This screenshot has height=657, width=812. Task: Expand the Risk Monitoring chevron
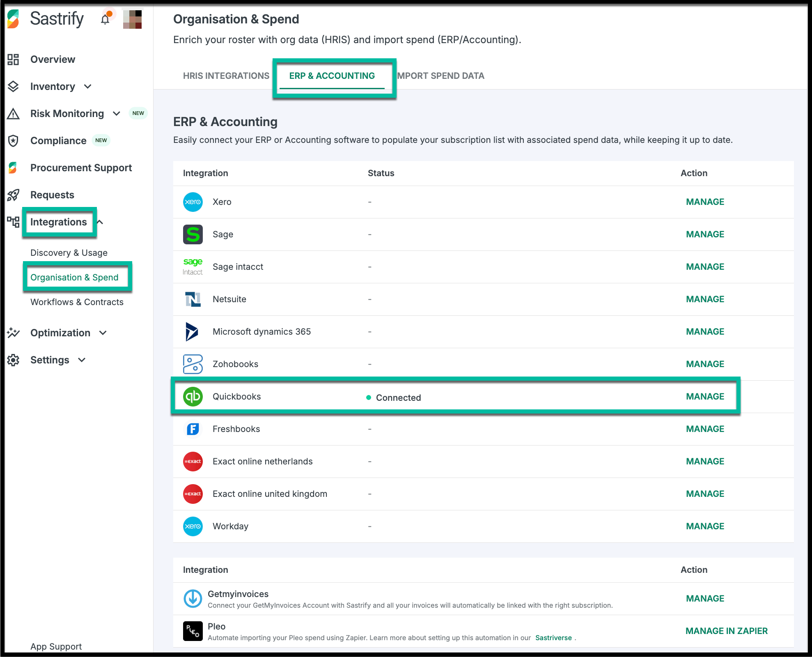tap(117, 114)
